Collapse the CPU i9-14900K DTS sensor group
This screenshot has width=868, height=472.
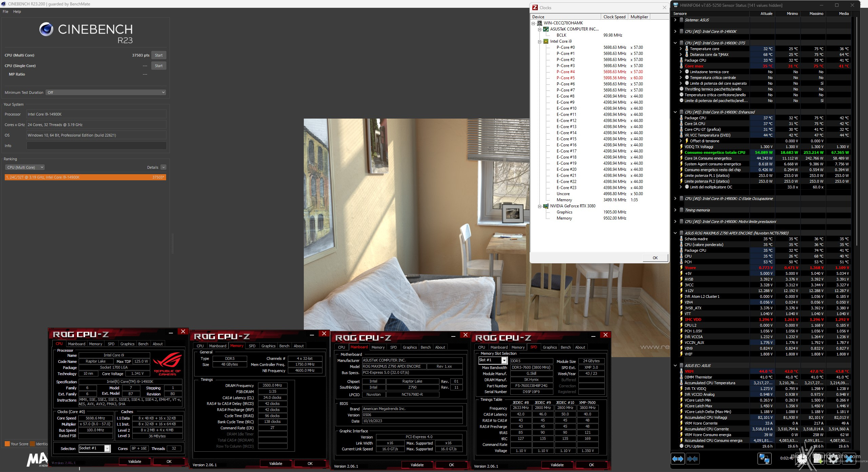pos(675,43)
